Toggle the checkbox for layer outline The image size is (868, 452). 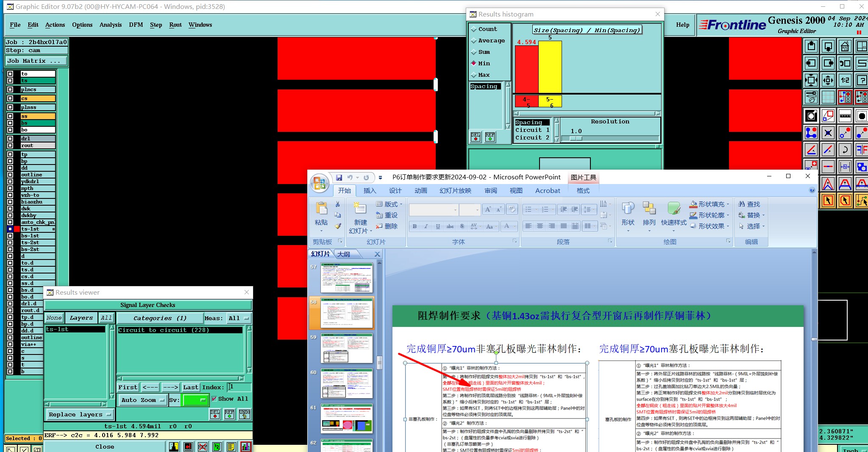pyautogui.click(x=10, y=175)
